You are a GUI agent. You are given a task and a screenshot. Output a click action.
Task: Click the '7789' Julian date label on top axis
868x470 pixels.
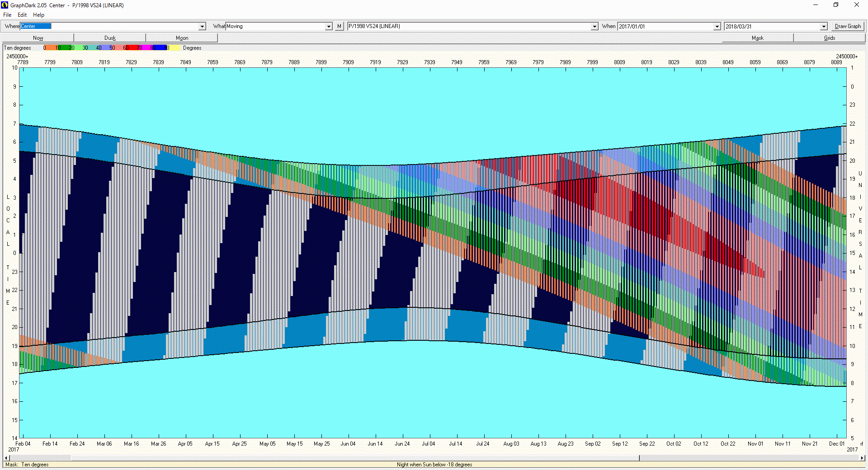23,62
